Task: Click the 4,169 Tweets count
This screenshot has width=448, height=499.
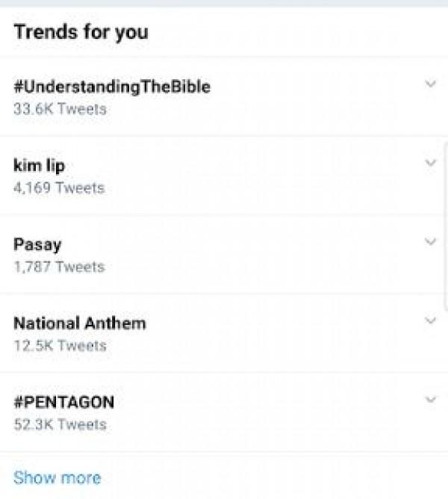Action: 59,188
